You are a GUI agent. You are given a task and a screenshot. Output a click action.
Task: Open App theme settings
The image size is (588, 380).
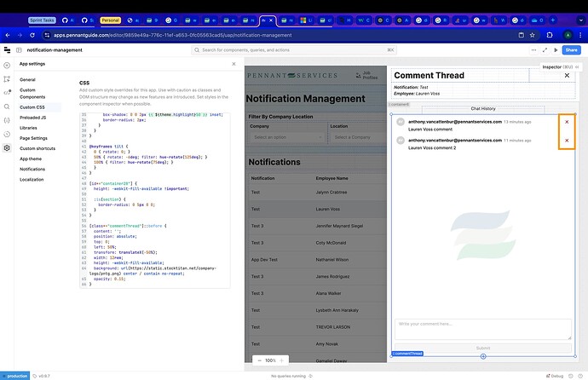(31, 158)
